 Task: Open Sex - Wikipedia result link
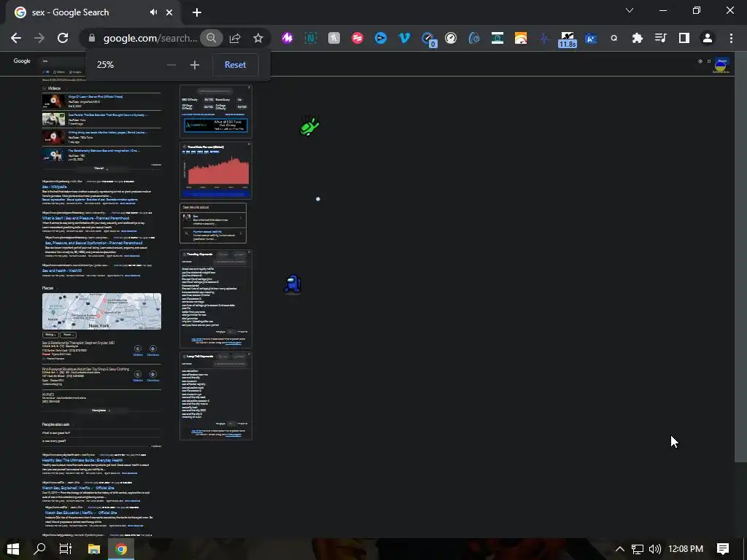click(54, 187)
